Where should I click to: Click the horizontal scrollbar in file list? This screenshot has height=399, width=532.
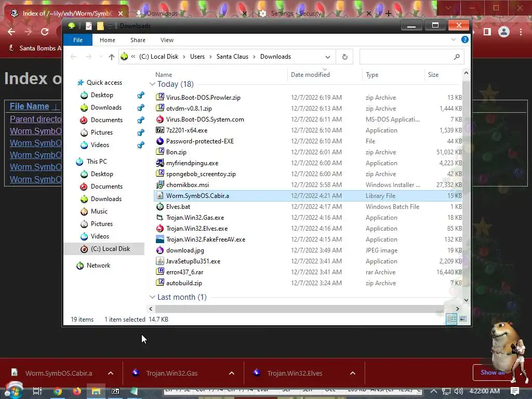[x=300, y=309]
